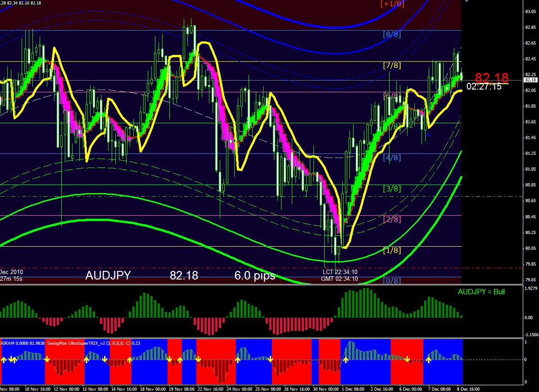This screenshot has height=392, width=539.
Task: Click 80.65 on the price axis
Action: tap(530, 201)
